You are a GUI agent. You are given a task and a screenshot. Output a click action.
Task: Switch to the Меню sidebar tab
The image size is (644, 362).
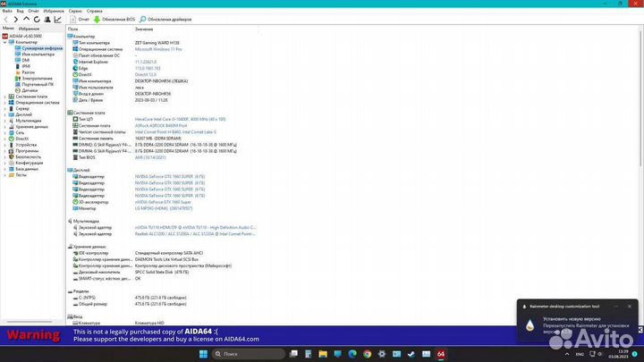point(8,29)
